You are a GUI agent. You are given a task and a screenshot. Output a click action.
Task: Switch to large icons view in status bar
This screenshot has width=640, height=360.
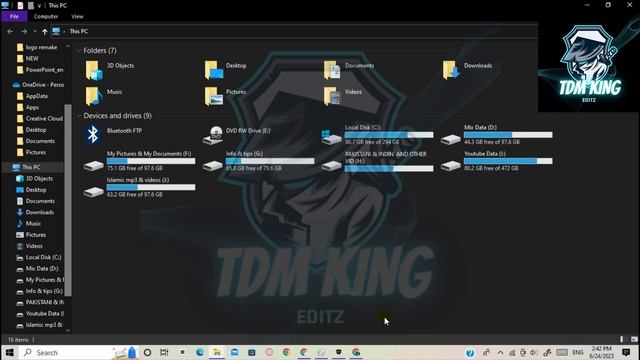pyautogui.click(x=634, y=339)
